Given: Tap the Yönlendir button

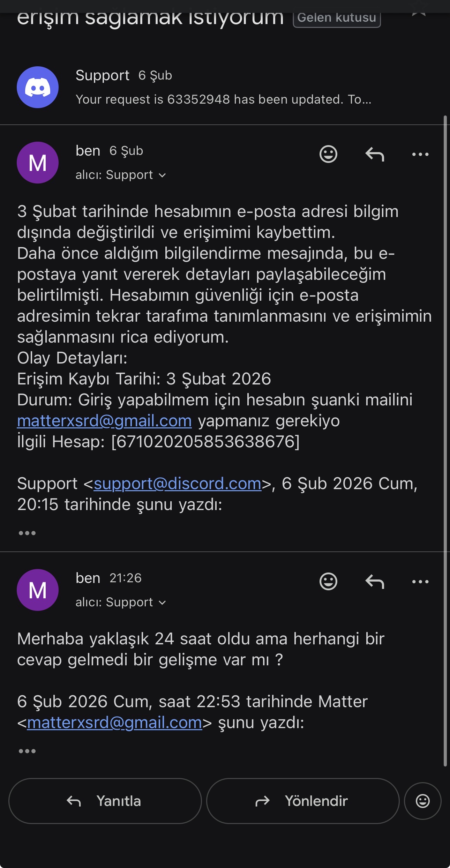Looking at the screenshot, I should 303,801.
